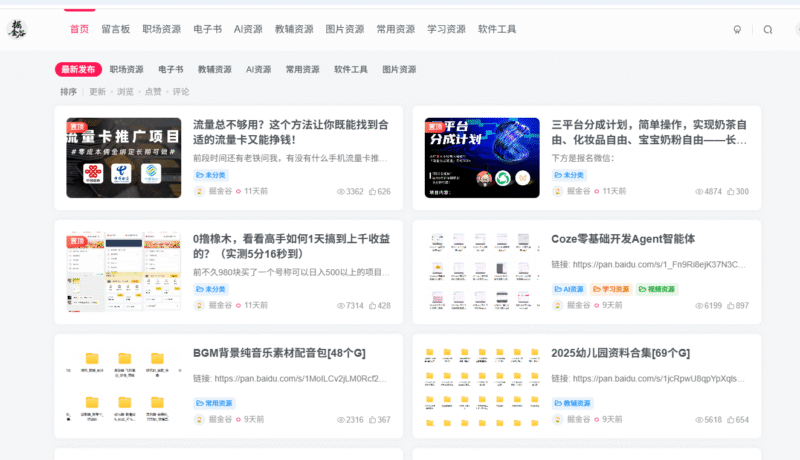Click the views eye icon showing 2316
800x460 pixels.
tap(341, 420)
